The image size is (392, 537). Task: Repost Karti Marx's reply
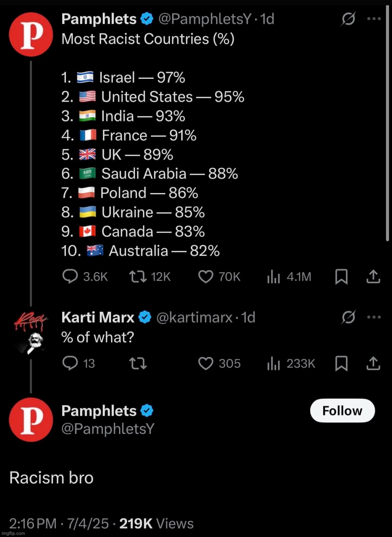coord(138,363)
